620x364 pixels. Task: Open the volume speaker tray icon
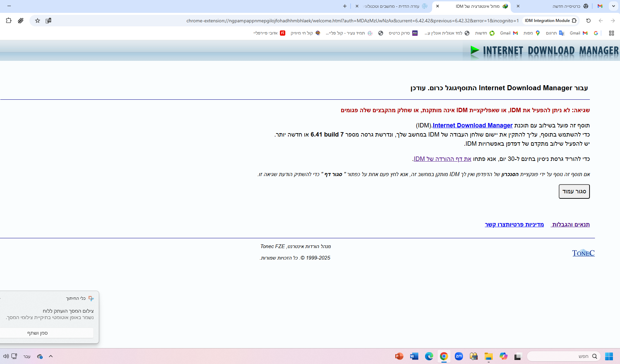(6, 356)
